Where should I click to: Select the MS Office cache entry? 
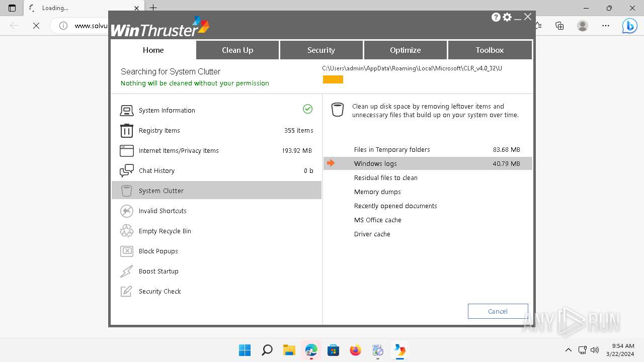click(x=428, y=220)
